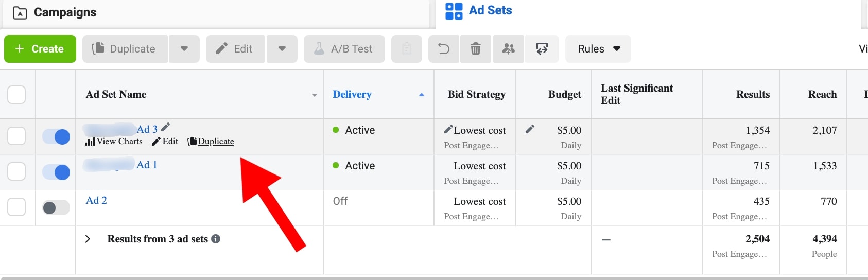Click the trash delete icon

point(476,49)
